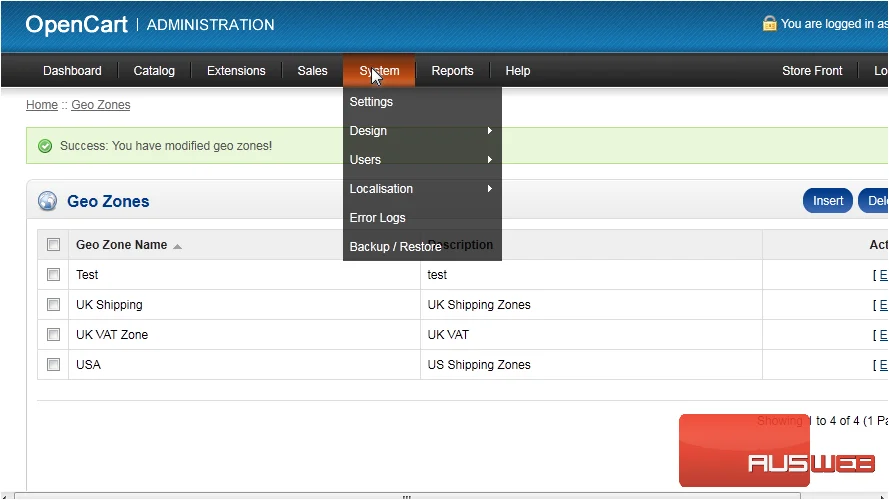Viewport: 889px width, 500px height.
Task: Click the horizontal scrollbar at bottom
Action: (407, 496)
